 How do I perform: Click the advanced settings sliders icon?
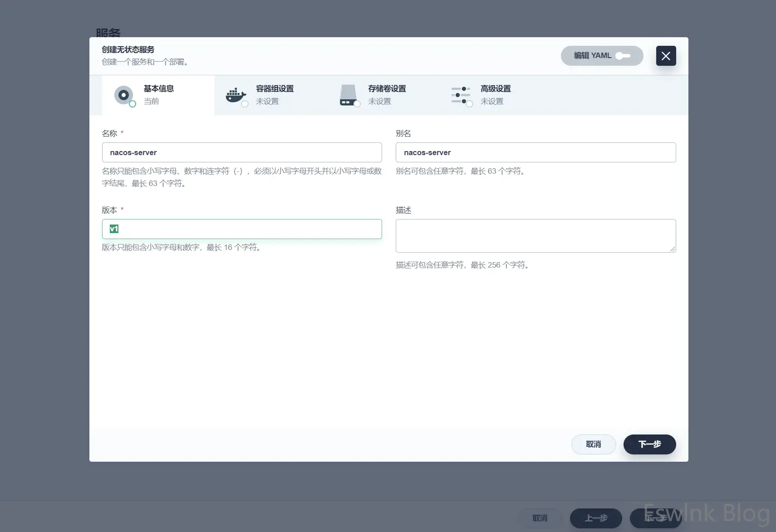tap(461, 95)
